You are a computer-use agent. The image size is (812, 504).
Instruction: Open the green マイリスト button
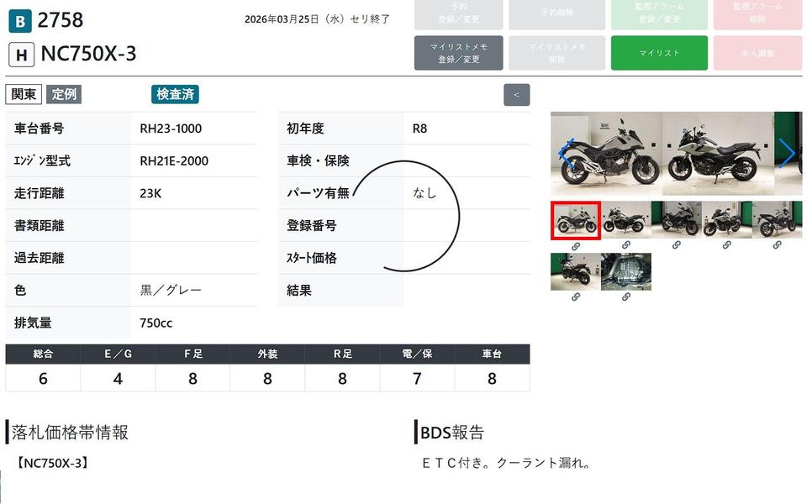(x=659, y=53)
